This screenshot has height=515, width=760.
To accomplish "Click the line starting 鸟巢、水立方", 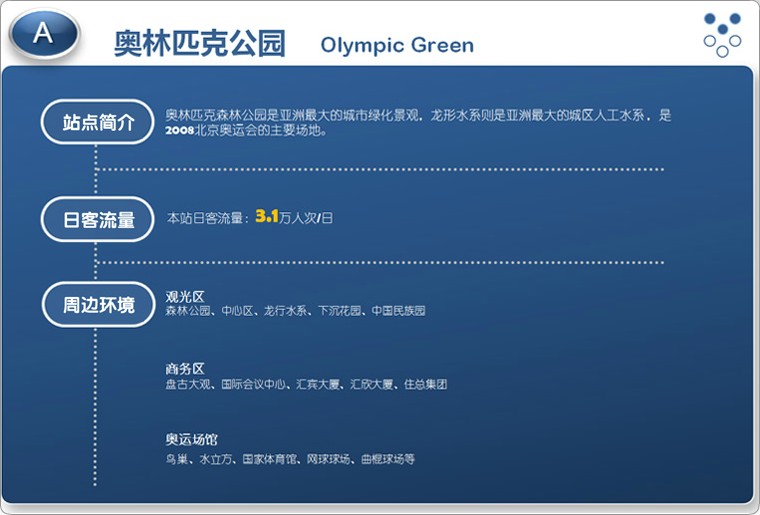I will (290, 459).
